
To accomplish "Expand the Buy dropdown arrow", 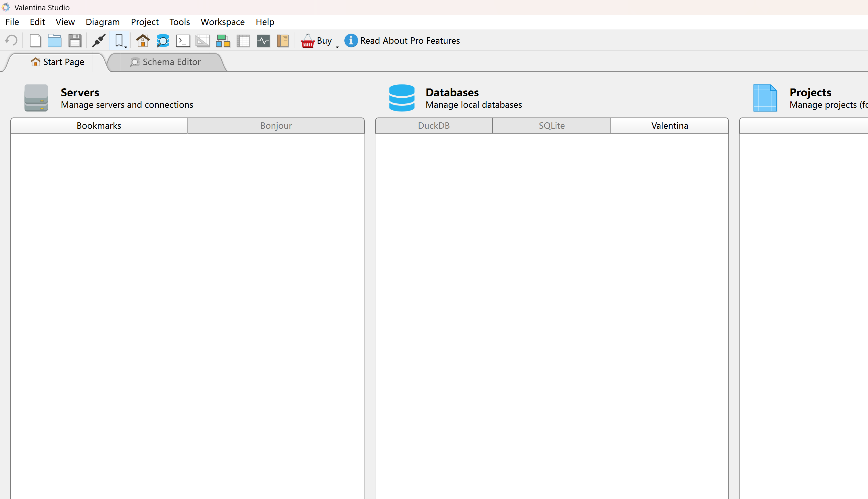I will tap(337, 47).
